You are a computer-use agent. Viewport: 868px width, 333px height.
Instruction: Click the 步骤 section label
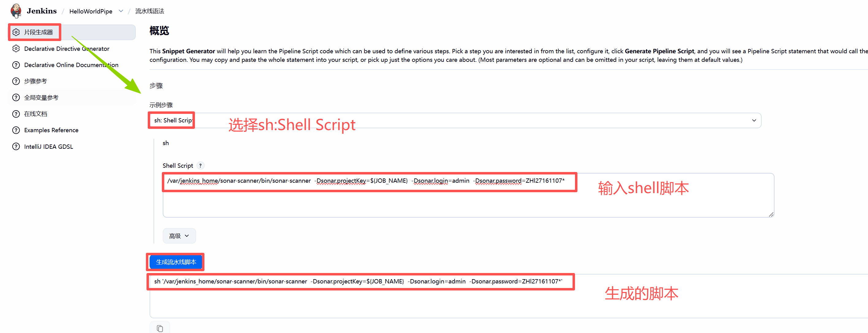(156, 86)
